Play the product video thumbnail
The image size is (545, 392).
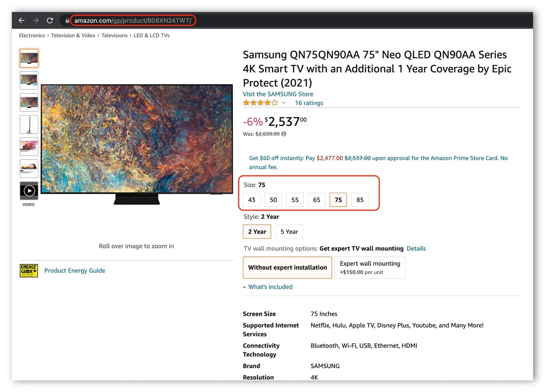coord(29,191)
